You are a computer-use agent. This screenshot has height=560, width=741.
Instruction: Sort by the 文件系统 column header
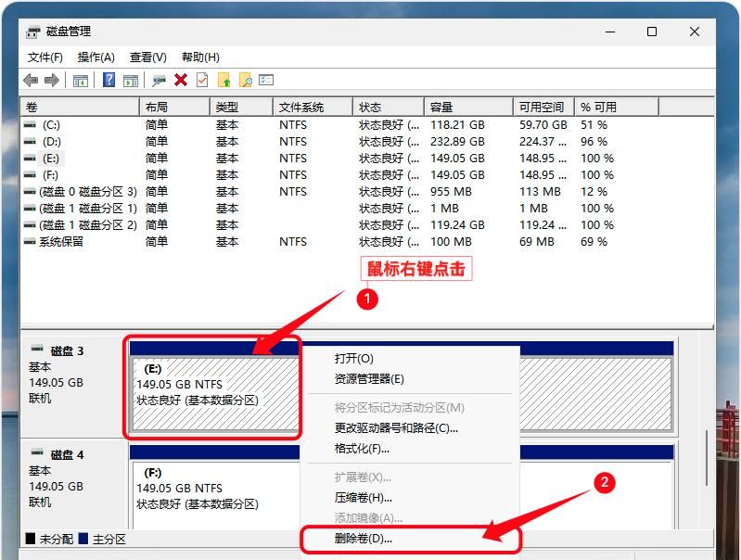coord(313,108)
